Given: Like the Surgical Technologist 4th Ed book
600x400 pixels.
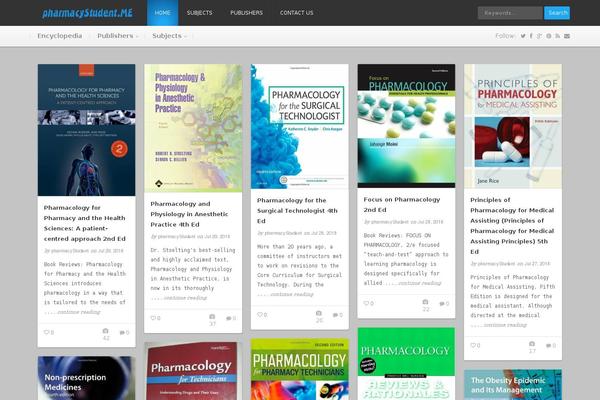Looking at the screenshot, I should click(260, 315).
